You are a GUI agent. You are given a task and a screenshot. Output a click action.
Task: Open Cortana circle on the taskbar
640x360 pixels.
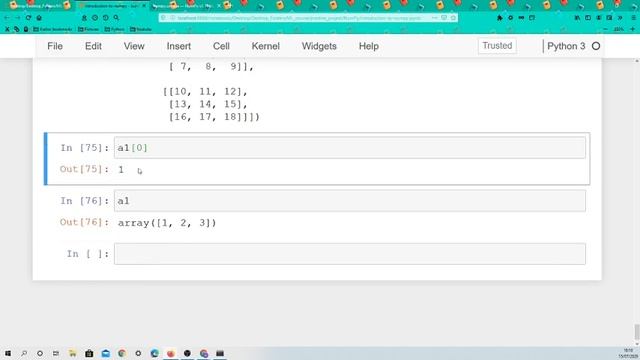40,353
